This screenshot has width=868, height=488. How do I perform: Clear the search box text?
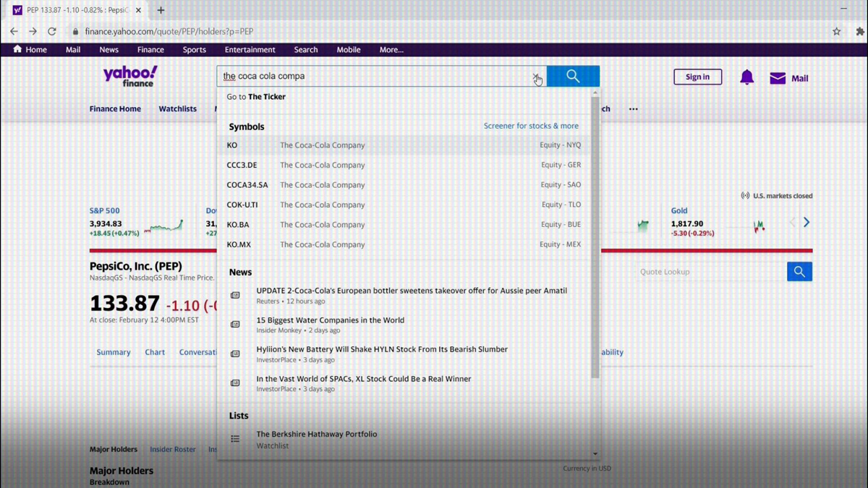(x=536, y=76)
